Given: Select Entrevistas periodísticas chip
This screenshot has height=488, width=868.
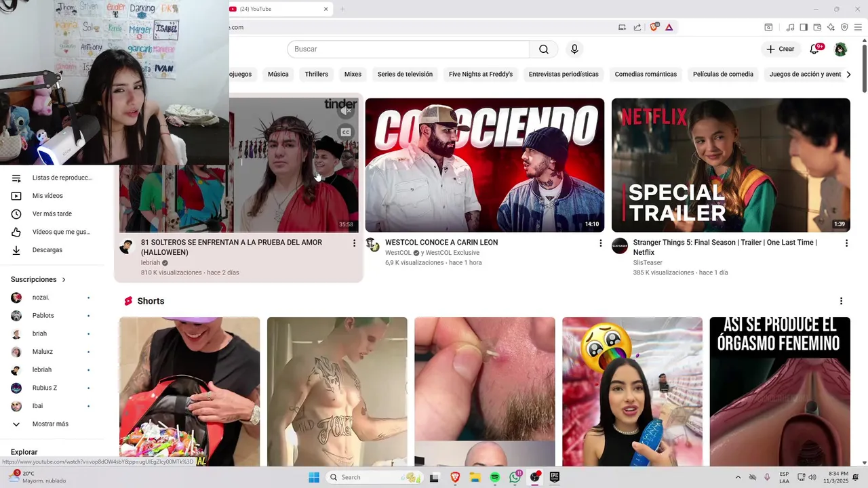Looking at the screenshot, I should click(x=564, y=74).
